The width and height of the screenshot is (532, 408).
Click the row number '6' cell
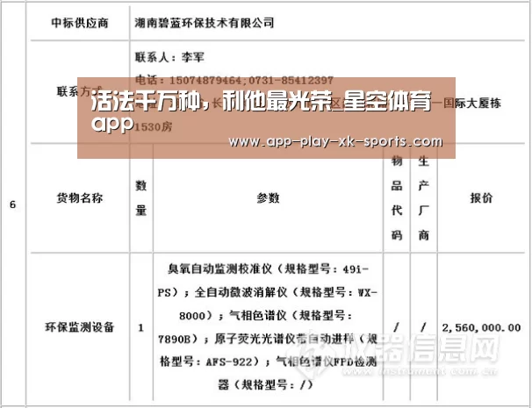(x=13, y=204)
